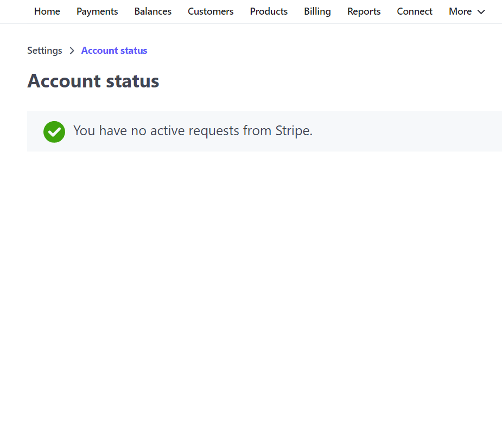Go to the Billing section

317,11
